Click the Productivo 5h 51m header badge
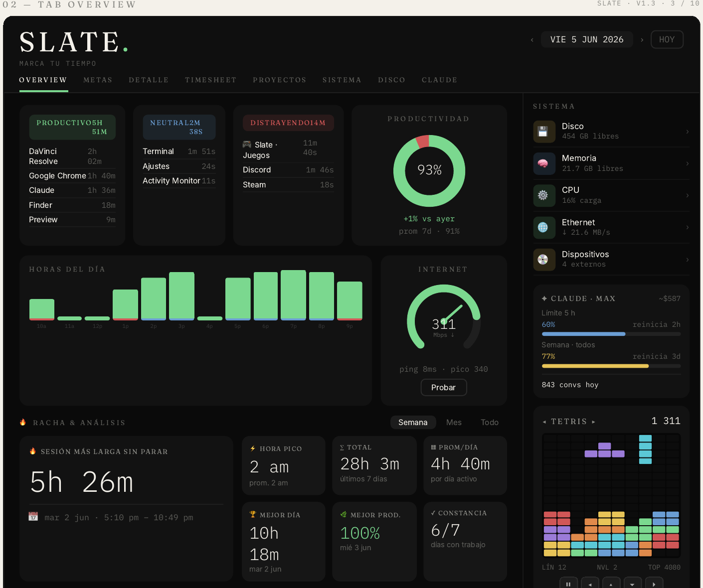Viewport: 703px width, 588px height. (72, 127)
